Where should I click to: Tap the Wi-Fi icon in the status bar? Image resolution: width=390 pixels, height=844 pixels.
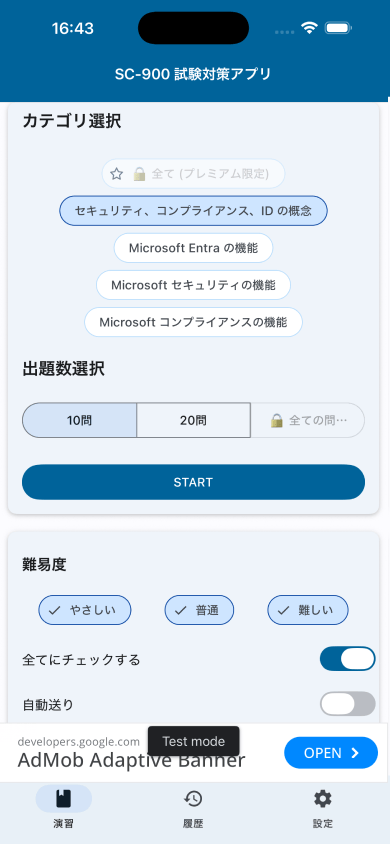pyautogui.click(x=309, y=28)
